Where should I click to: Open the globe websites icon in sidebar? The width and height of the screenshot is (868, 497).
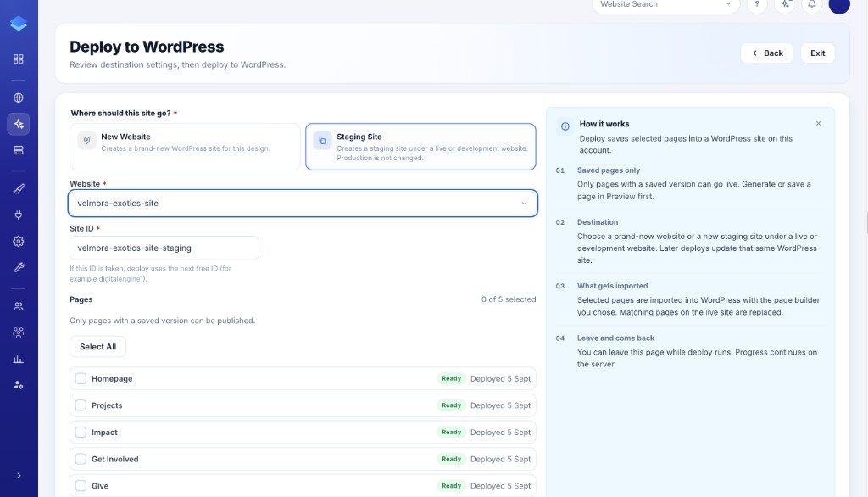point(19,98)
